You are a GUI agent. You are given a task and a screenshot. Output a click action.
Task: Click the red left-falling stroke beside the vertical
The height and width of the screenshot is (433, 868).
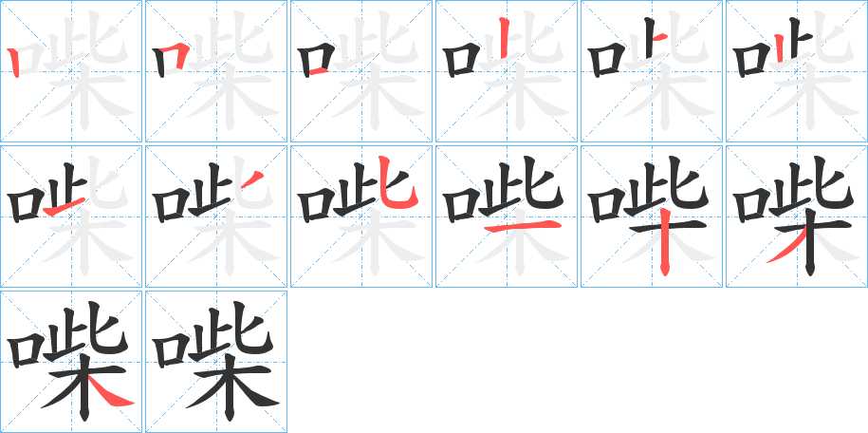(785, 248)
